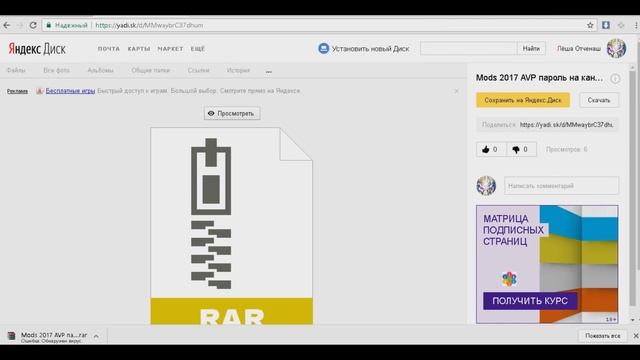The width and height of the screenshot is (640, 360).
Task: Open the Бесплатные игры ad link
Action: tap(70, 91)
